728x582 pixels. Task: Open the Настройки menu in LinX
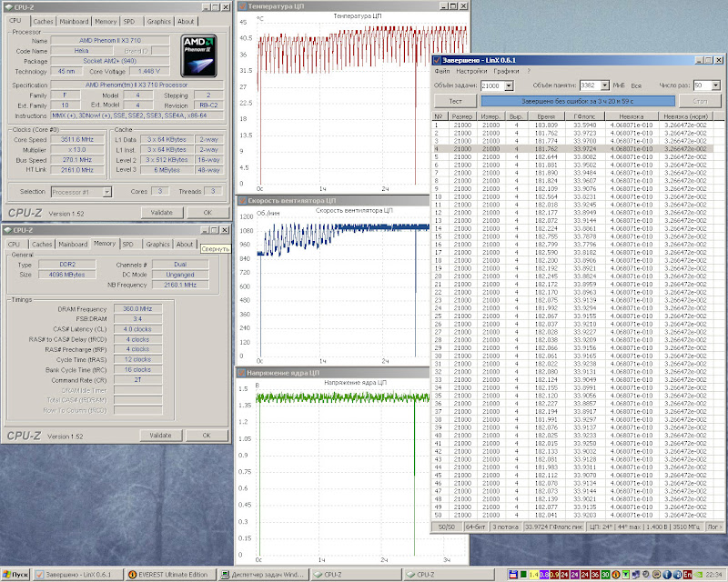tap(470, 71)
